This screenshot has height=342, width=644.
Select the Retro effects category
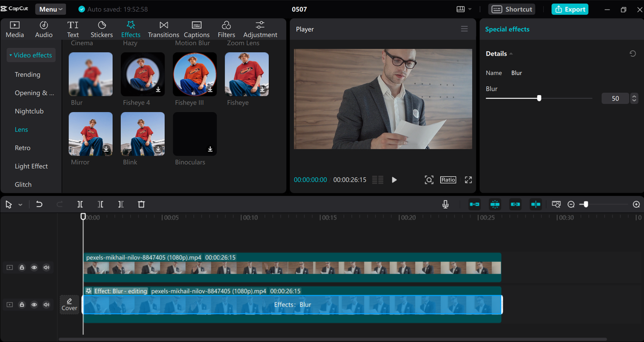tap(23, 148)
